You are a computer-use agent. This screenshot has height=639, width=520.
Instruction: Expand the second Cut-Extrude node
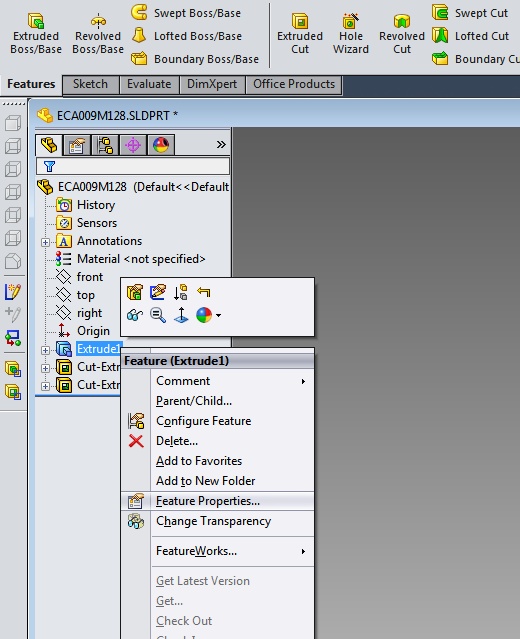(x=45, y=386)
